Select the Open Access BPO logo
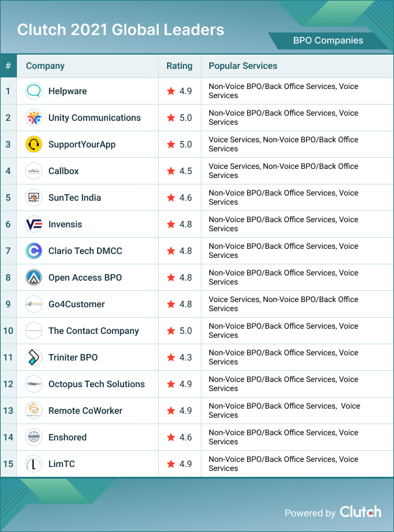Viewport: 394px width, 532px height. point(34,277)
